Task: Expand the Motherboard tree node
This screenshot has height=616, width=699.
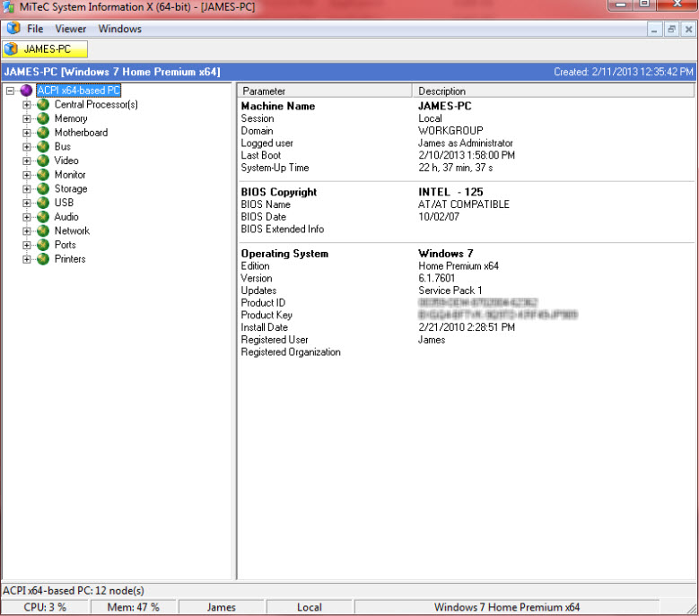Action: pyautogui.click(x=27, y=134)
